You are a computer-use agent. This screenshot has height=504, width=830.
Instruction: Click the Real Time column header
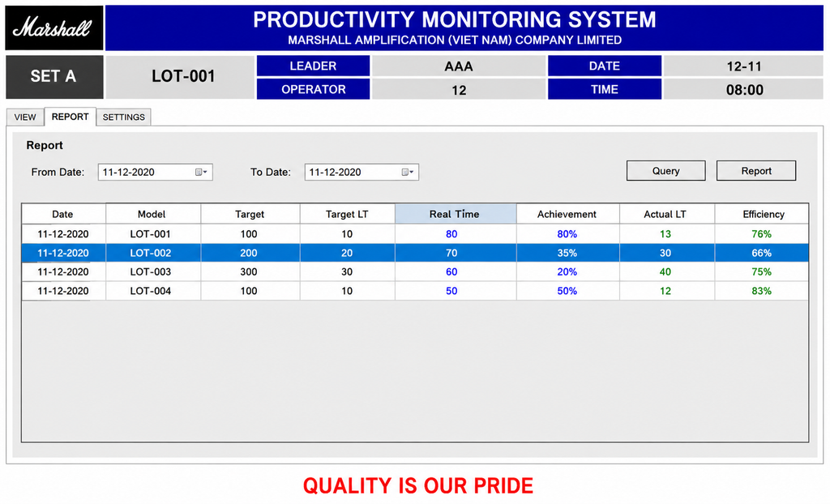coord(456,214)
